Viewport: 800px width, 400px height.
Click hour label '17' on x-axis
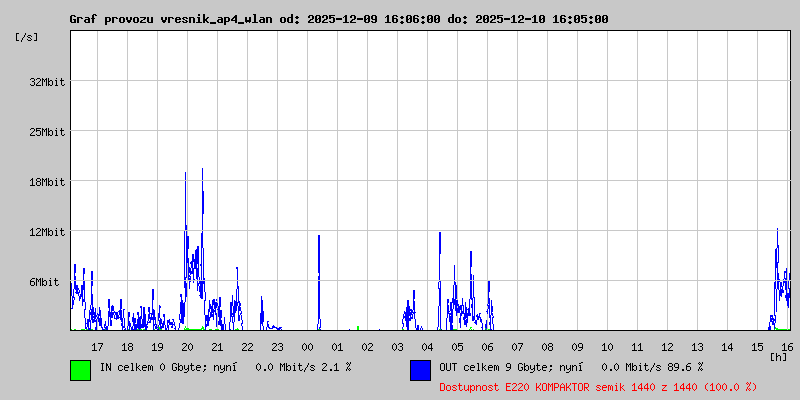tap(97, 347)
